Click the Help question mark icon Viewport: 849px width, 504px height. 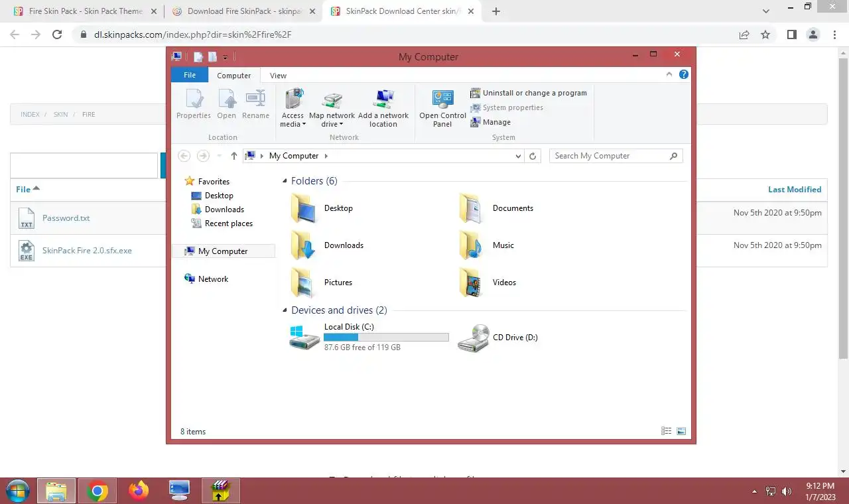684,75
